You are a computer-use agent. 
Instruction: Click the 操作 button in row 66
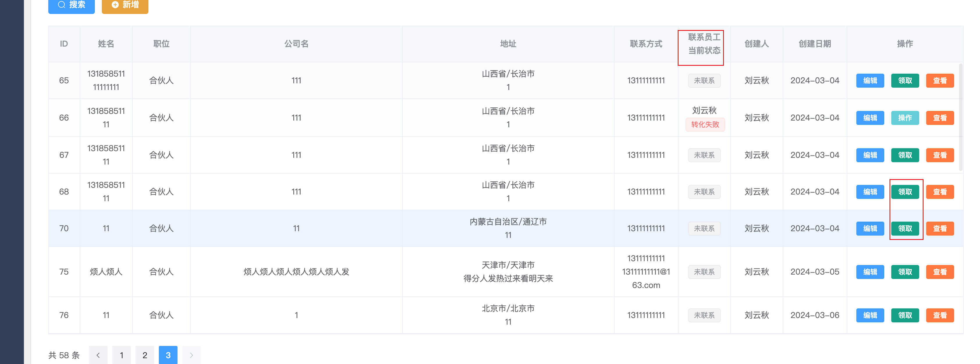pyautogui.click(x=905, y=118)
